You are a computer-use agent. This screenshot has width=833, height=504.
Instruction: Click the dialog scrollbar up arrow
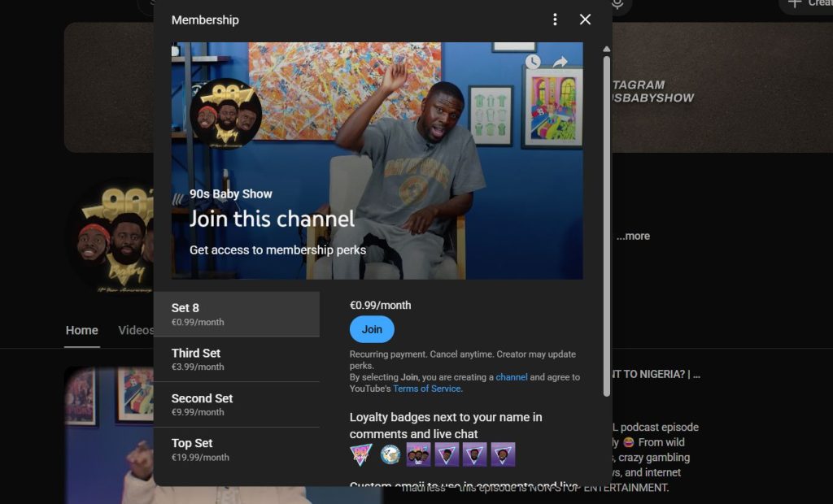click(x=607, y=49)
